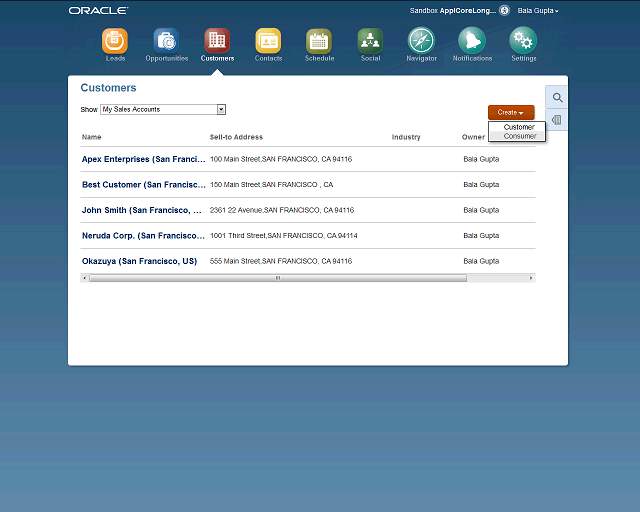The image size is (640, 512).
Task: Click the horizontal scrollbar thumb
Action: (x=278, y=278)
